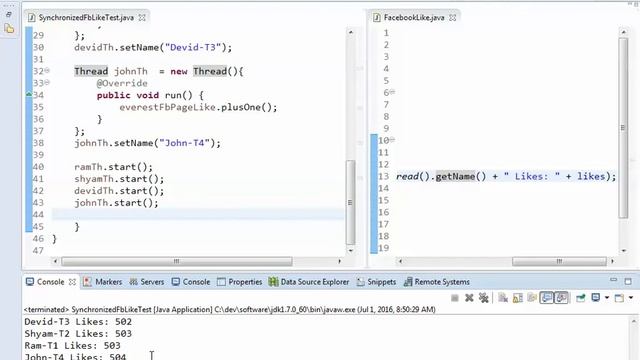Image resolution: width=640 pixels, height=360 pixels.
Task: Maximize the Console view panel
Action: coord(628,281)
